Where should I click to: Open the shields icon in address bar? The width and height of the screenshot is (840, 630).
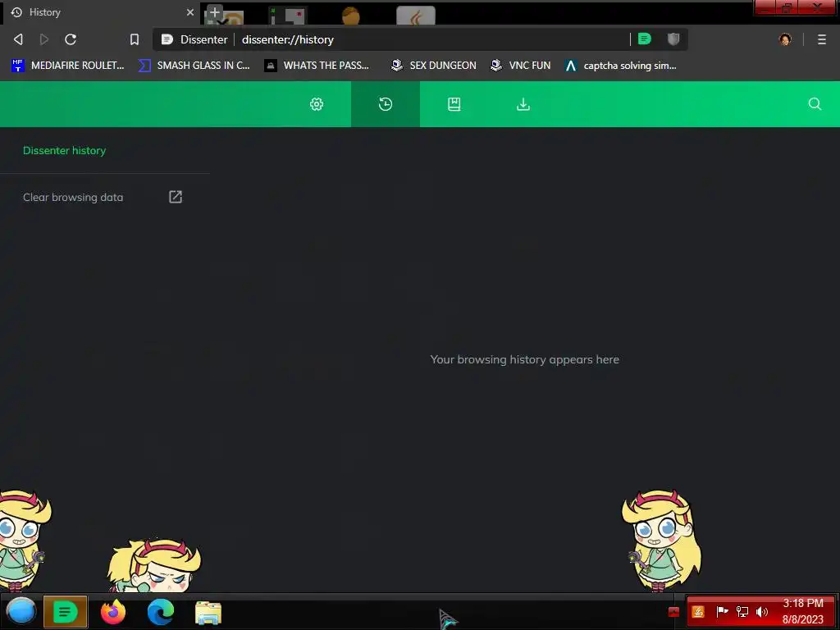(673, 39)
